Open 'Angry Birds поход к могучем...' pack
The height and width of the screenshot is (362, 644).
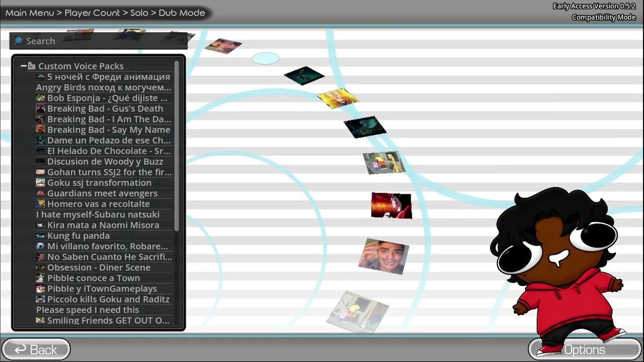(104, 87)
